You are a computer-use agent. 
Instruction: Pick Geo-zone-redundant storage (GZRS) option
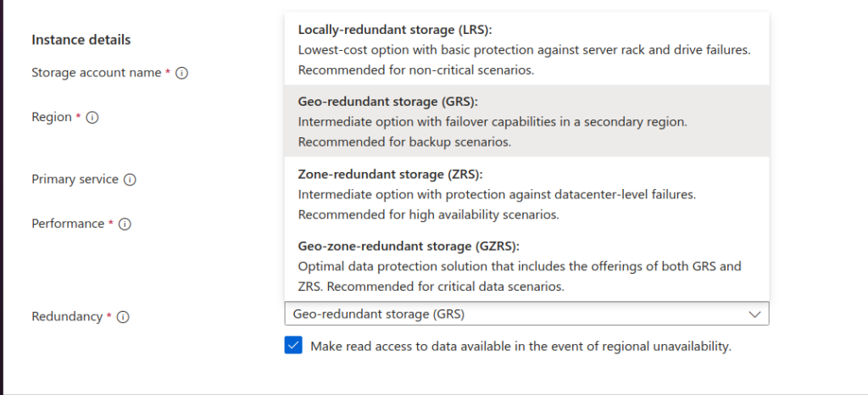(x=526, y=266)
